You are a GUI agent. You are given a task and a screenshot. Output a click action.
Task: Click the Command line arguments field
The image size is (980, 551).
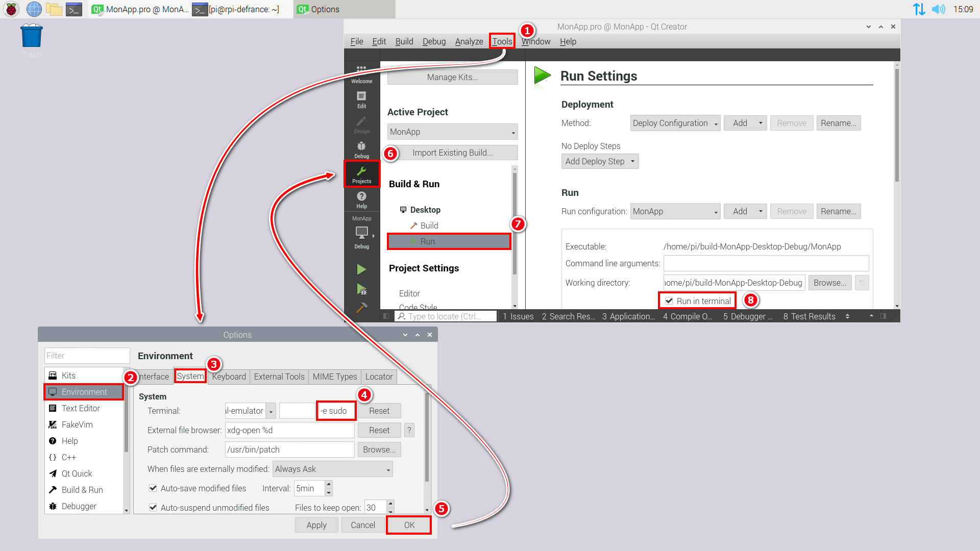point(766,263)
